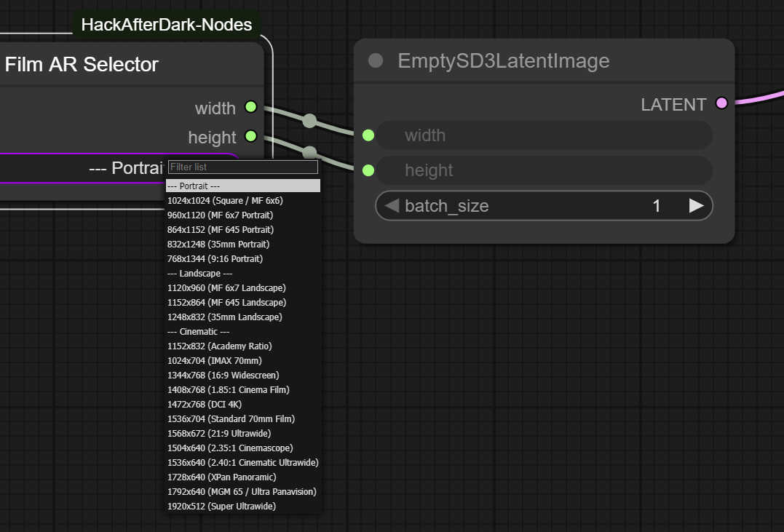Pick 1536x640 (2.40:1 Cinematic Ultrawide)
Image resolution: width=784 pixels, height=532 pixels.
pos(243,463)
